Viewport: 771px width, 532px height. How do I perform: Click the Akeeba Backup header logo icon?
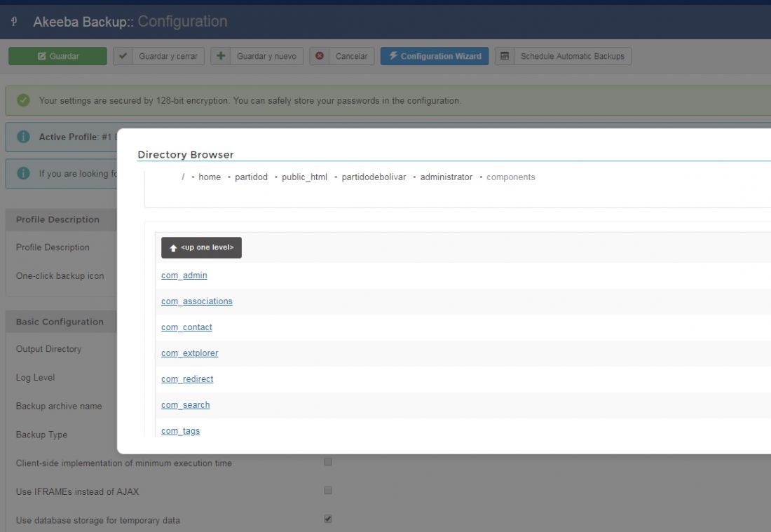coord(14,21)
